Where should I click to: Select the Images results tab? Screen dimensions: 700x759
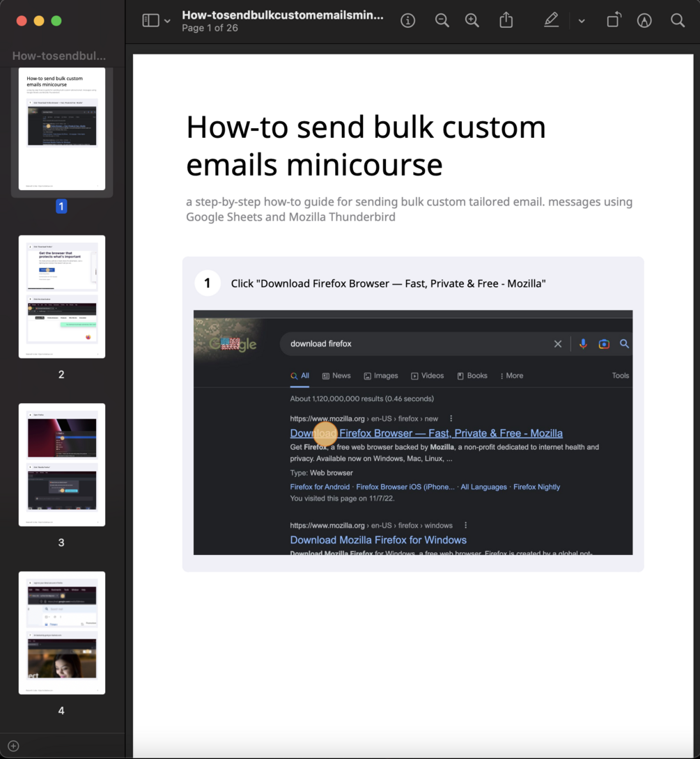380,375
